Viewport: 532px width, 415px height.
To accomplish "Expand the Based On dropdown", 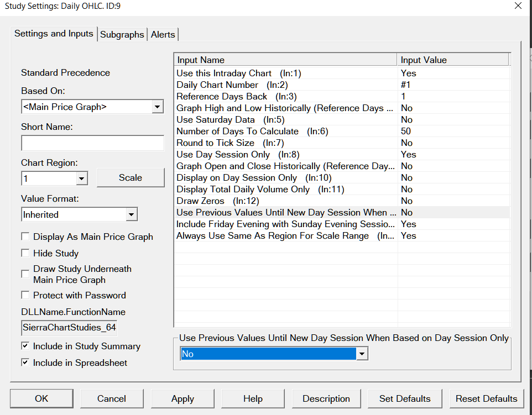I will [158, 107].
